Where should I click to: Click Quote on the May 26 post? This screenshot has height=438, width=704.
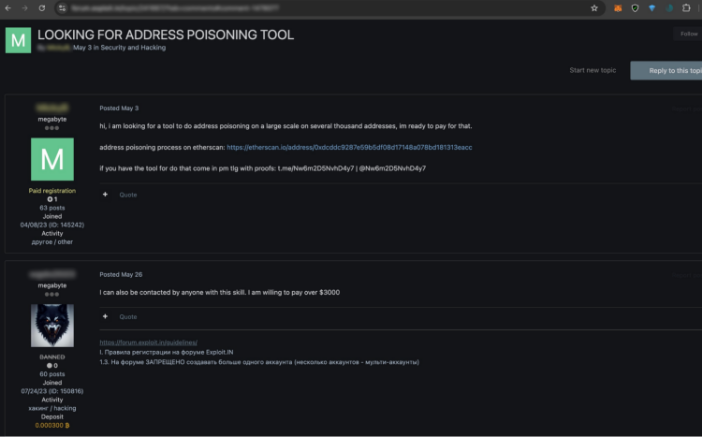pos(128,316)
